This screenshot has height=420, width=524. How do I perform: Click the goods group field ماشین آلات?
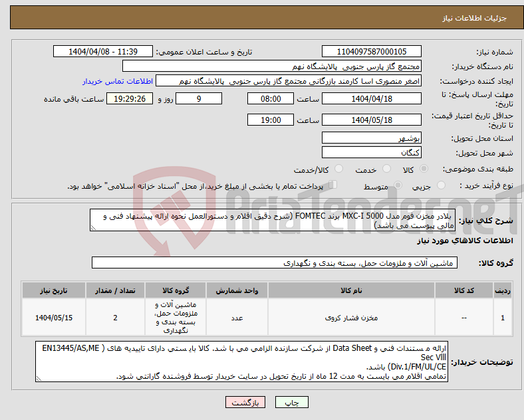point(275,262)
